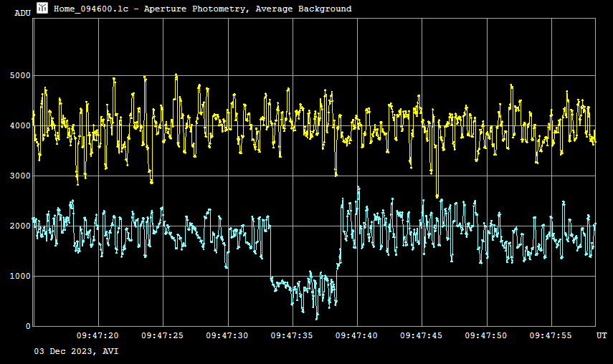Click the 4000 y-axis value

(20, 126)
